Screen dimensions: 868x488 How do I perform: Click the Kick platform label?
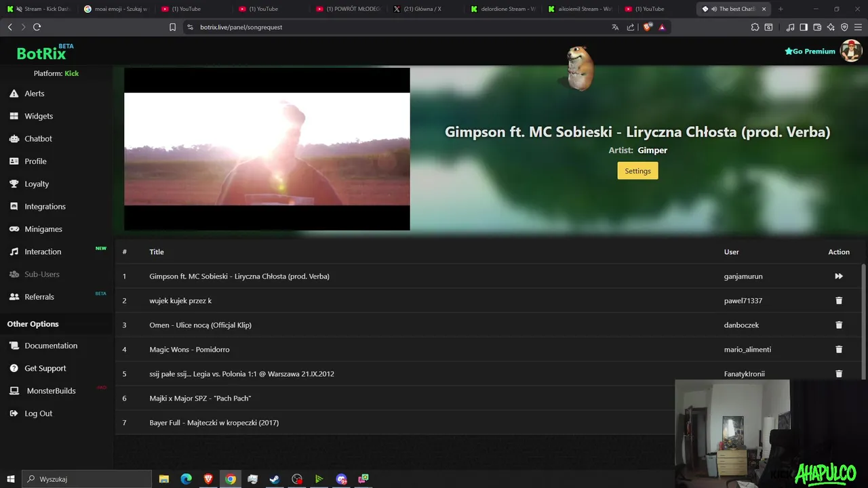pos(72,73)
